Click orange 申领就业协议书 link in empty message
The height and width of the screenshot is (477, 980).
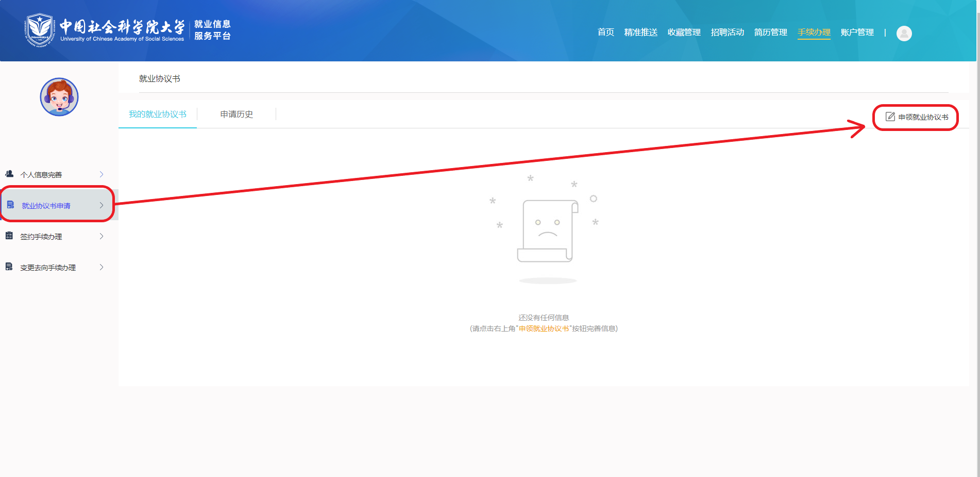click(x=544, y=329)
